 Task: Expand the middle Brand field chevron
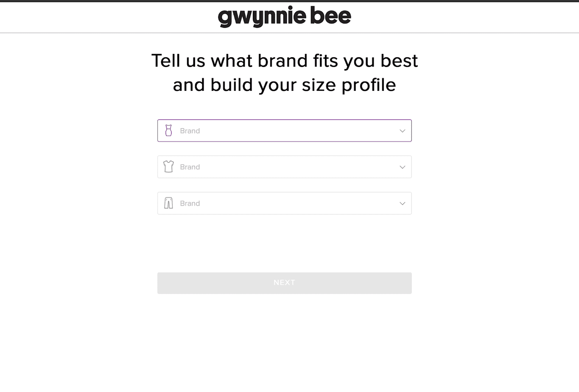[402, 167]
